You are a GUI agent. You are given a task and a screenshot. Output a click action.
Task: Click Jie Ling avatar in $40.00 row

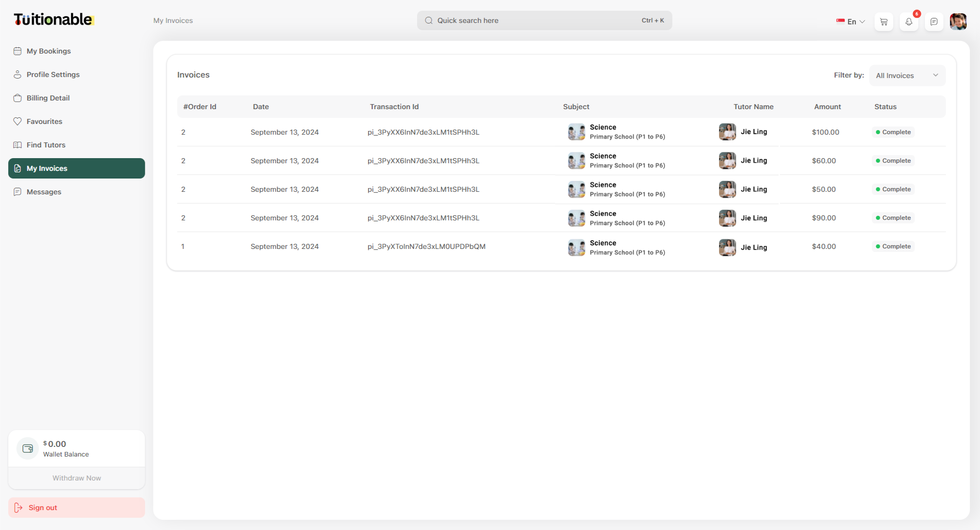tap(727, 247)
